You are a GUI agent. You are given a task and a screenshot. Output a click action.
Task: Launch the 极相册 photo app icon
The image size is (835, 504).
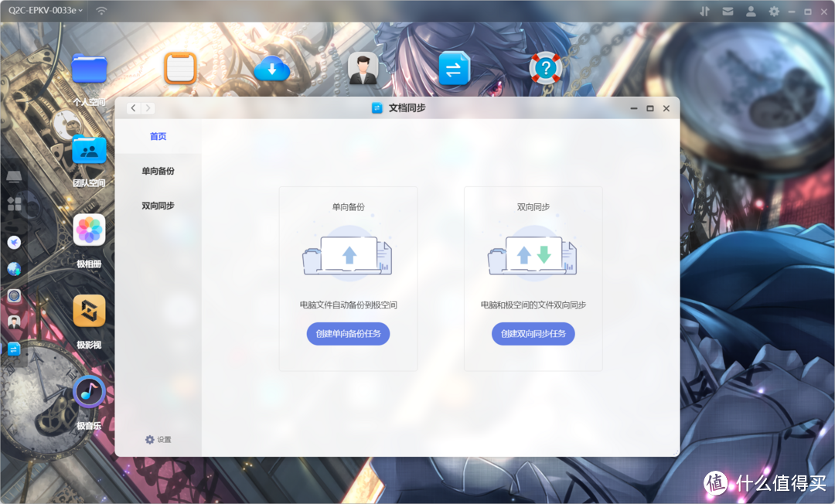click(89, 230)
